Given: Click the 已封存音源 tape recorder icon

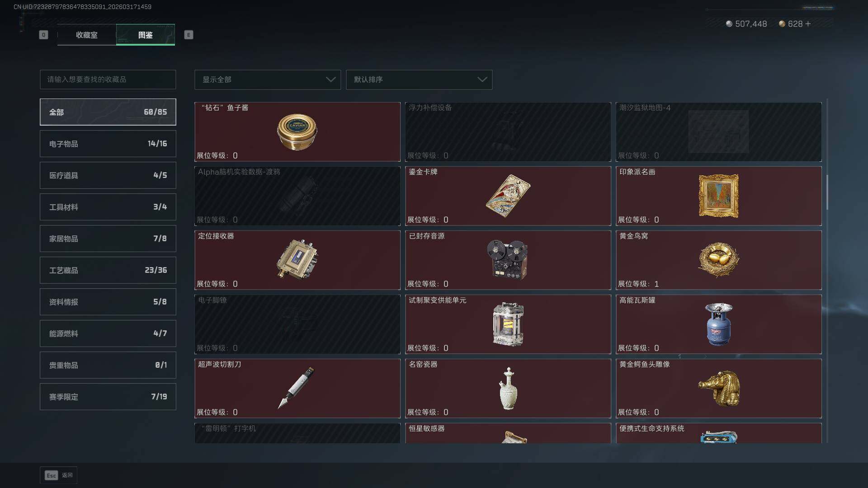Looking at the screenshot, I should [507, 259].
